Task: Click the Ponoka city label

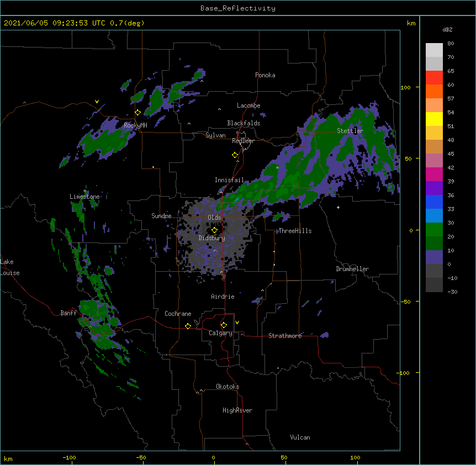Action: (x=265, y=75)
